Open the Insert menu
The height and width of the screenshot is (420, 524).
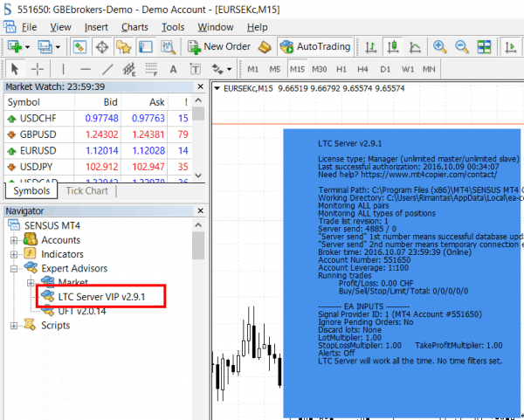pyautogui.click(x=96, y=27)
